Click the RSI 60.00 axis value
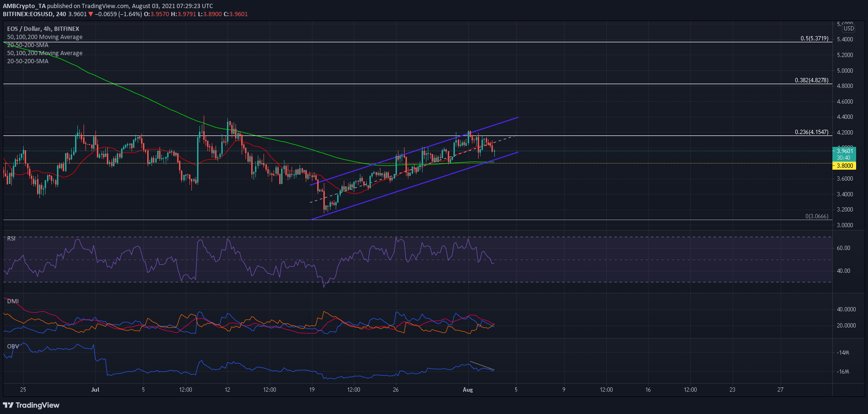868x414 pixels. (843, 248)
